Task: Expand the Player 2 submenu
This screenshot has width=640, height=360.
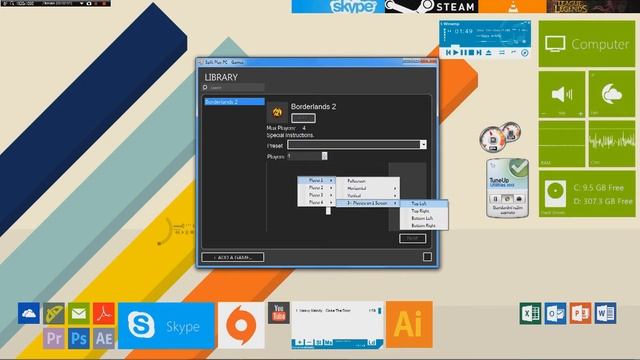Action: (317, 188)
